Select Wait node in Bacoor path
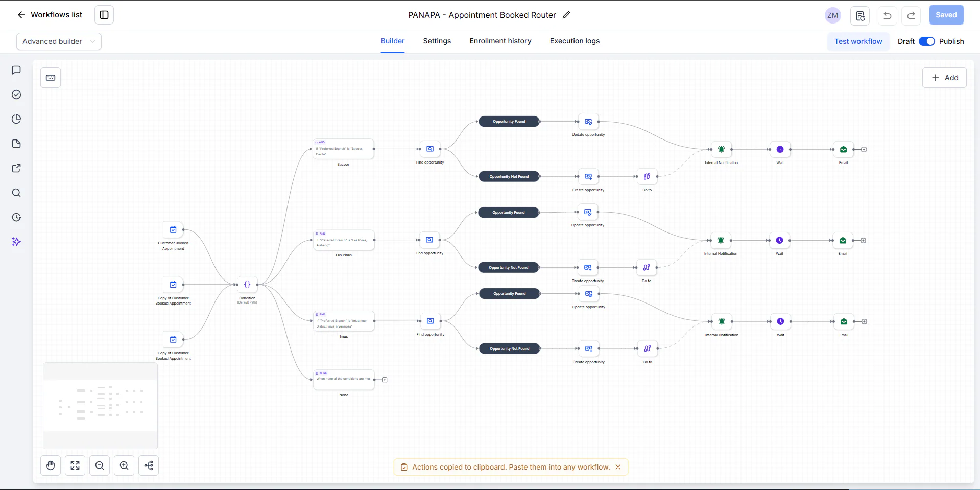The height and width of the screenshot is (490, 980). [x=780, y=150]
